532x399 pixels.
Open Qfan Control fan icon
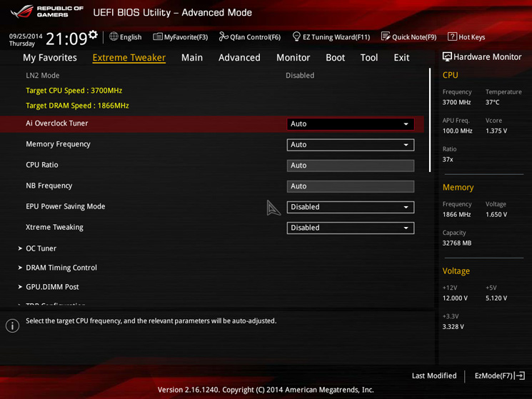pos(224,36)
